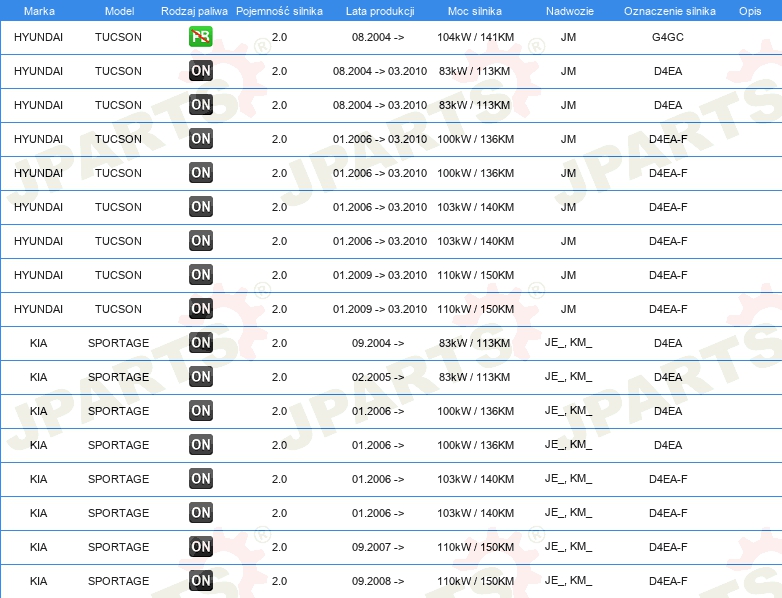Click 83kW / 113KM in the 09.2004 row
This screenshot has height=598, width=782.
point(474,343)
